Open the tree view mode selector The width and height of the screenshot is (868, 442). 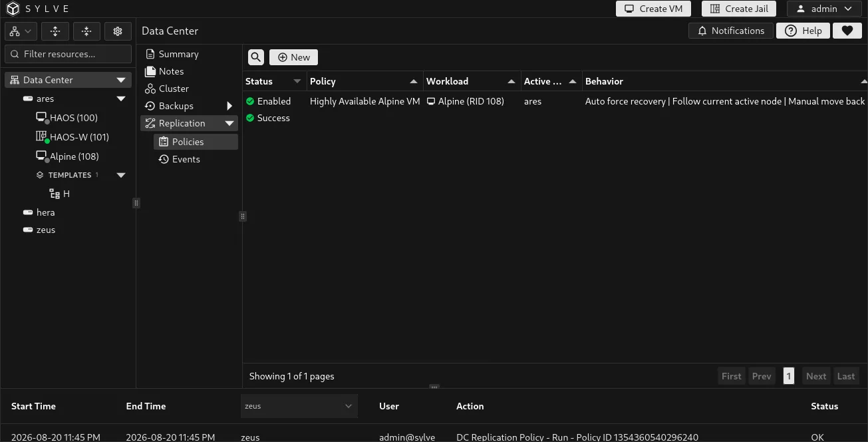20,31
